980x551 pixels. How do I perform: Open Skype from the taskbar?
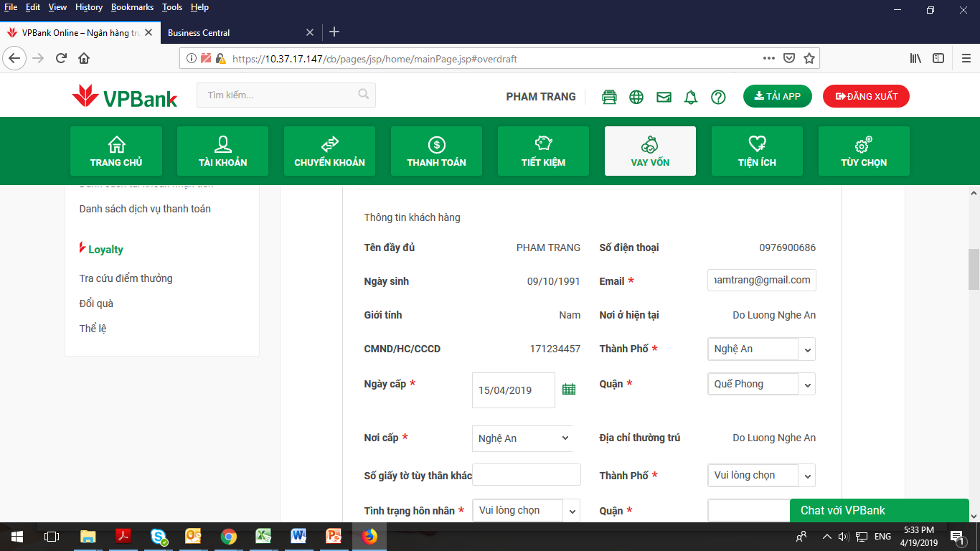[x=159, y=536]
